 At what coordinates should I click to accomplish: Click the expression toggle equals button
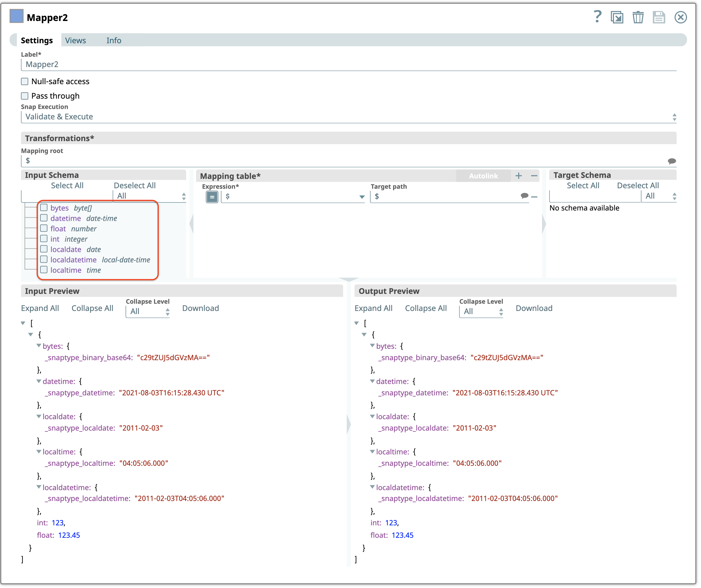[x=212, y=197]
